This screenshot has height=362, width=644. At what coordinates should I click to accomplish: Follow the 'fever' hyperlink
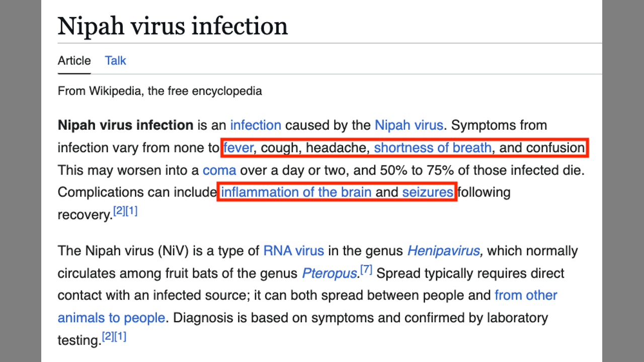pyautogui.click(x=238, y=148)
